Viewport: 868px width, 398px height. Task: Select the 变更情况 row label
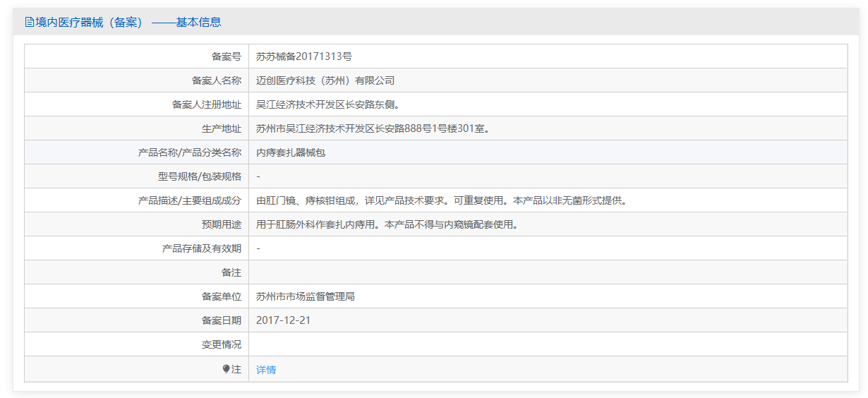click(222, 344)
